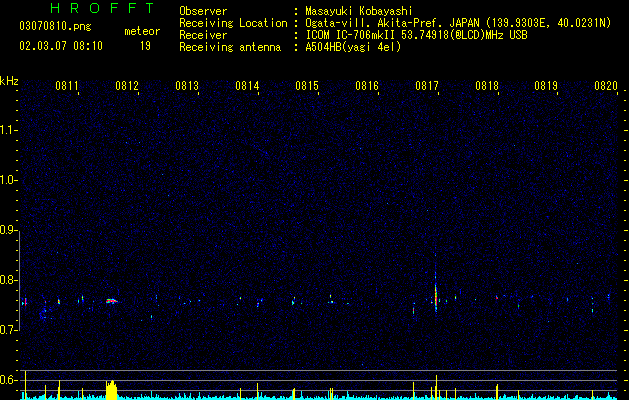This screenshot has height=400, width=629.
Task: Click the 0820 time marker
Action: (x=606, y=86)
